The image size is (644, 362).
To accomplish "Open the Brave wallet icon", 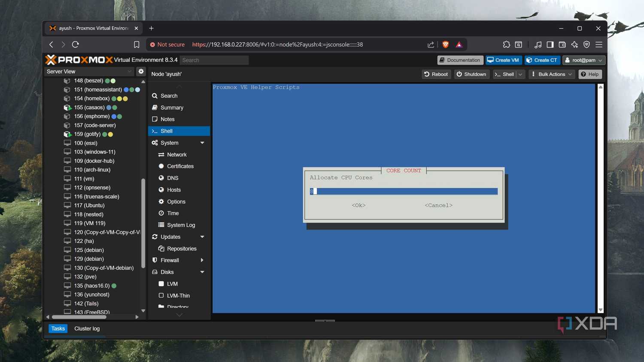I will coord(562,45).
